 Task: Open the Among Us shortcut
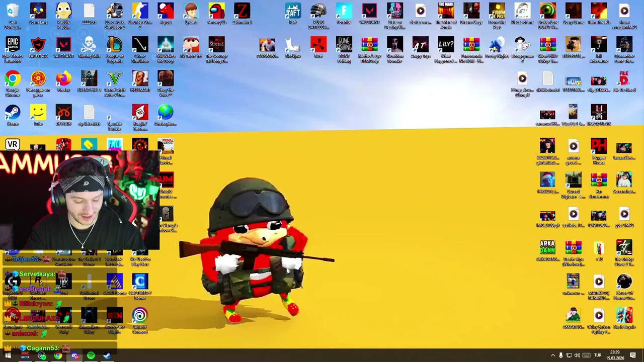216,14
